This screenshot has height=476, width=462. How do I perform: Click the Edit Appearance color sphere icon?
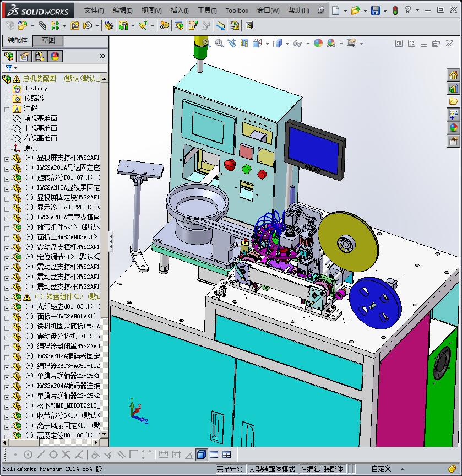[x=318, y=43]
